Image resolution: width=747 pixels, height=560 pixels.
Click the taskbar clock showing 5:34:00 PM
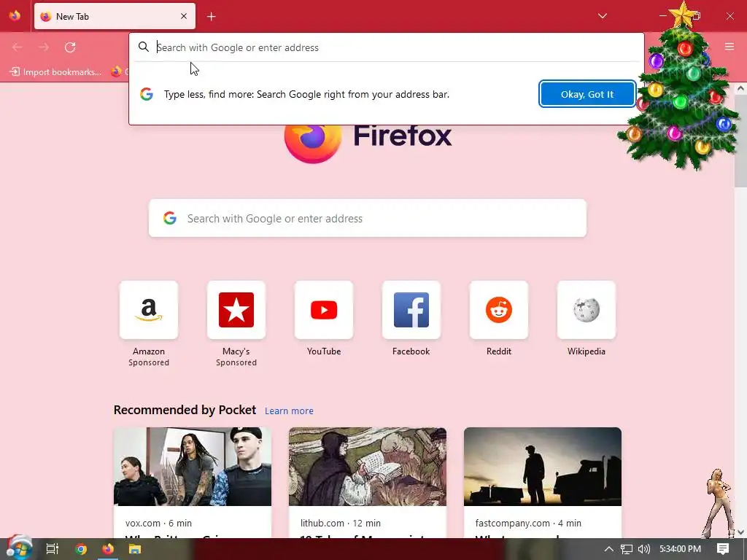click(681, 548)
